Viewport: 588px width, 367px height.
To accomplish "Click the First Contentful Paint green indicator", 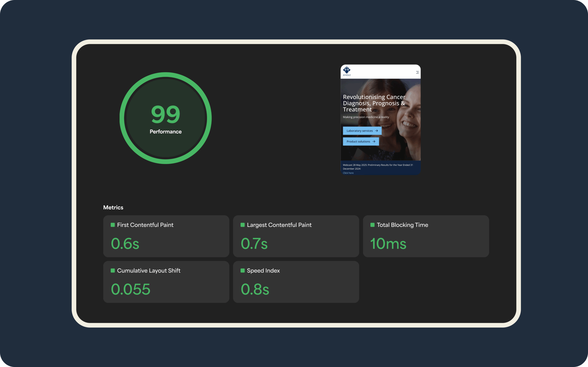I will (x=113, y=225).
